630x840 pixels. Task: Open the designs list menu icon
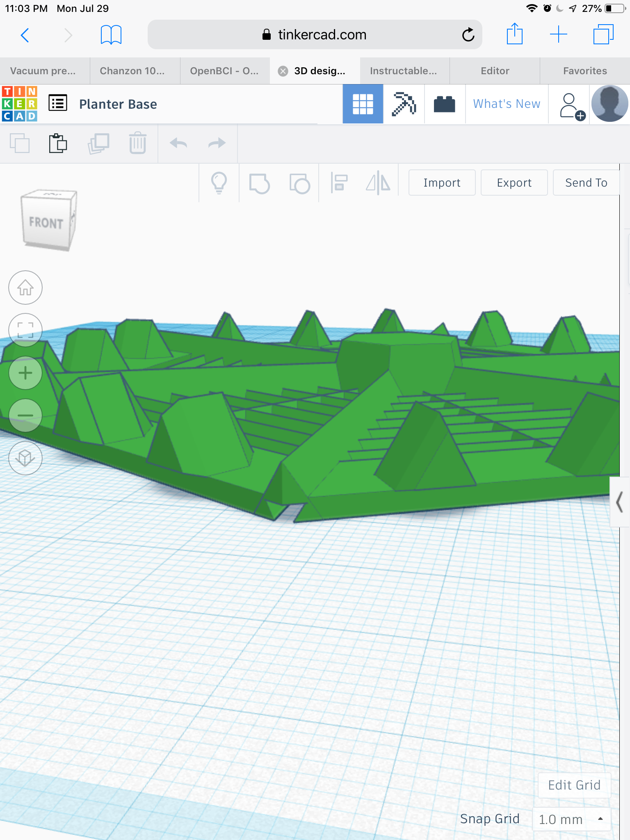pyautogui.click(x=58, y=103)
